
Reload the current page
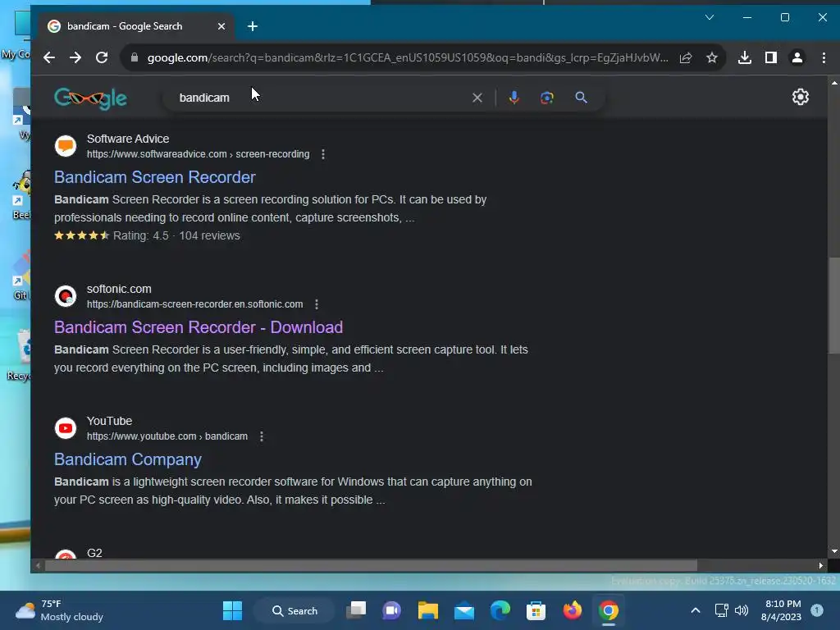click(x=102, y=58)
